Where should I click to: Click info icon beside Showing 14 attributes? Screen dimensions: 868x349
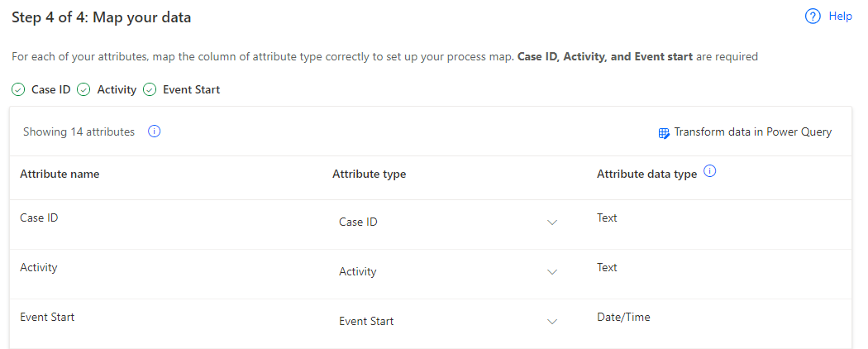154,131
